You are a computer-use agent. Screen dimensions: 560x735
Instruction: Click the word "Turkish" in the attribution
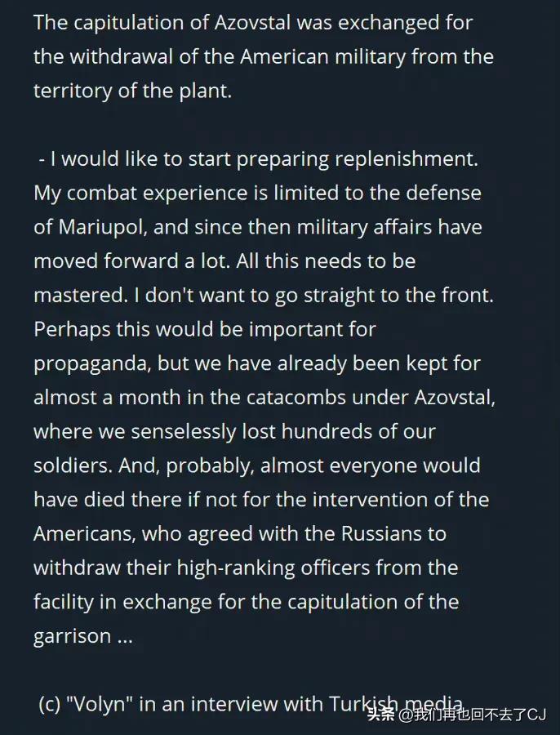(363, 704)
